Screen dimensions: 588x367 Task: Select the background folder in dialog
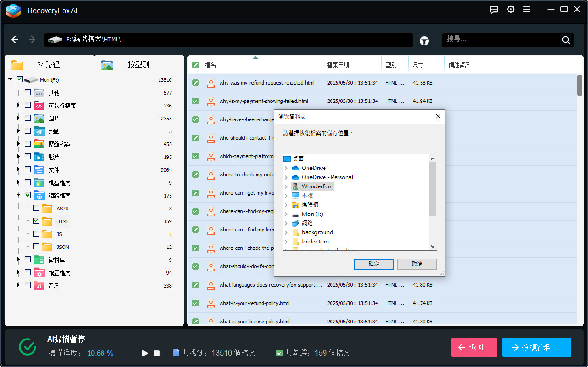317,232
